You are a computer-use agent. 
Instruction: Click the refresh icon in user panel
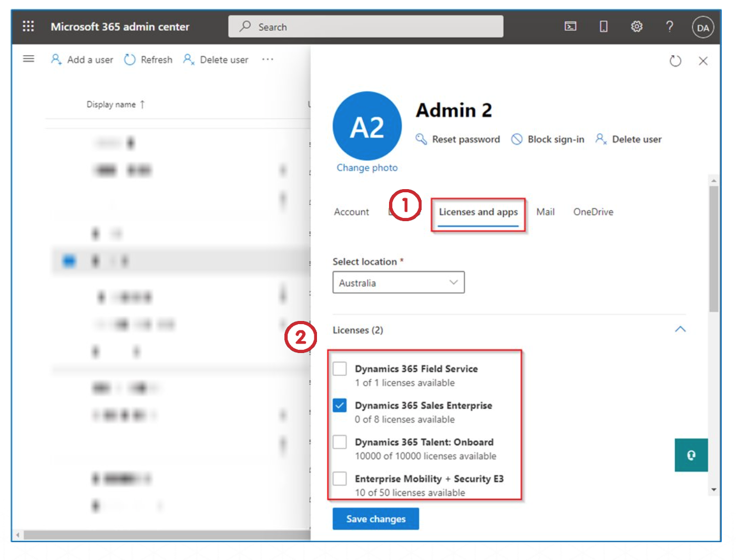click(x=675, y=61)
